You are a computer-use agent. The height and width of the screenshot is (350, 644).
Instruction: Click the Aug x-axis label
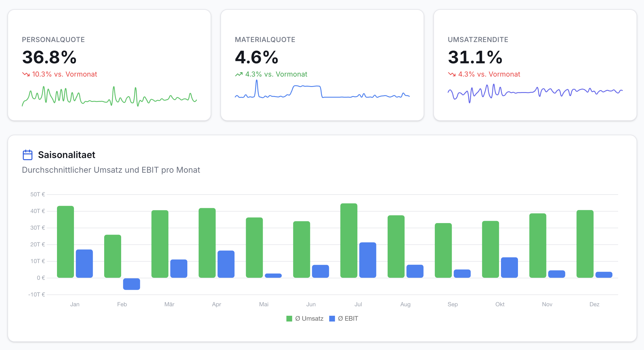(405, 304)
